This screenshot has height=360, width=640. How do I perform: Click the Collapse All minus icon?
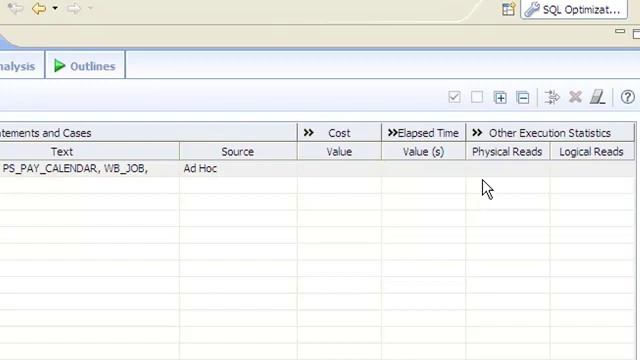point(523,98)
